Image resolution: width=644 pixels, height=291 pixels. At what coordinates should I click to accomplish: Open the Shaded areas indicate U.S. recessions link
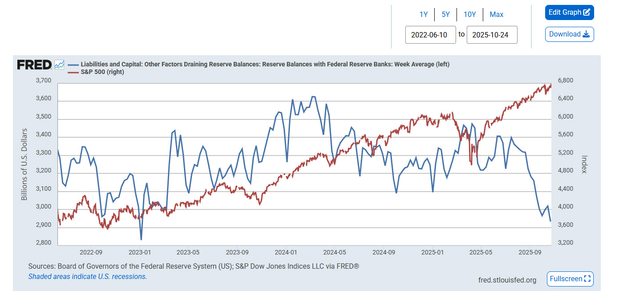tap(87, 276)
